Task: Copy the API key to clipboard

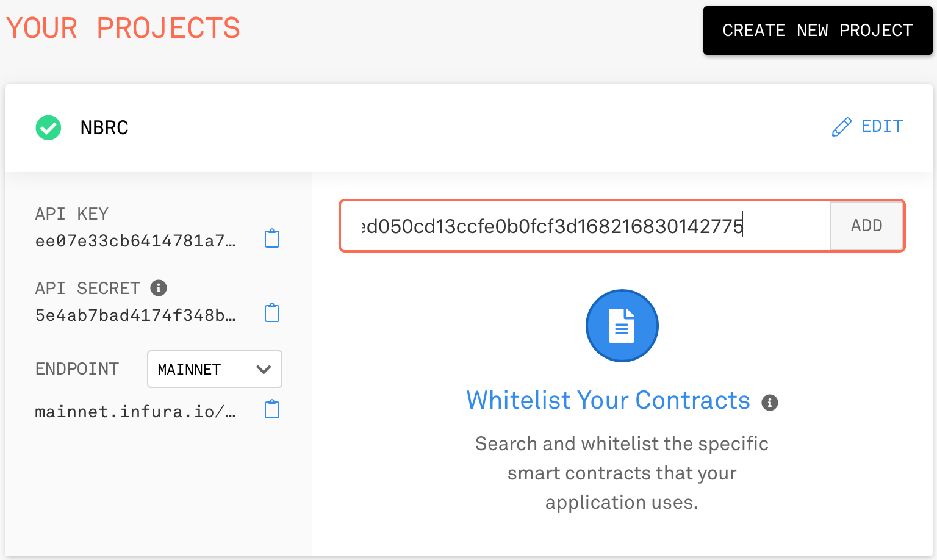Action: point(272,239)
